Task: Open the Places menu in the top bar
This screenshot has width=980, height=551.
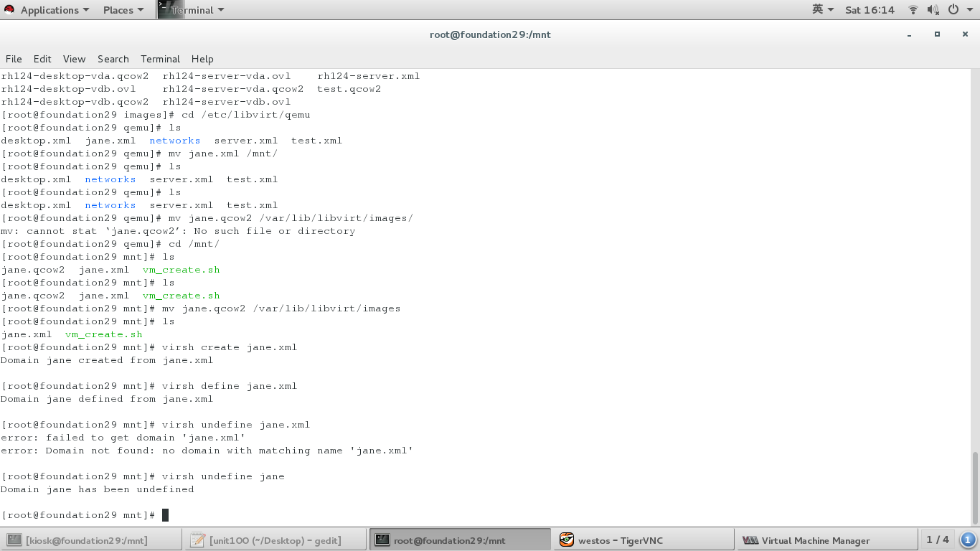Action: [123, 10]
